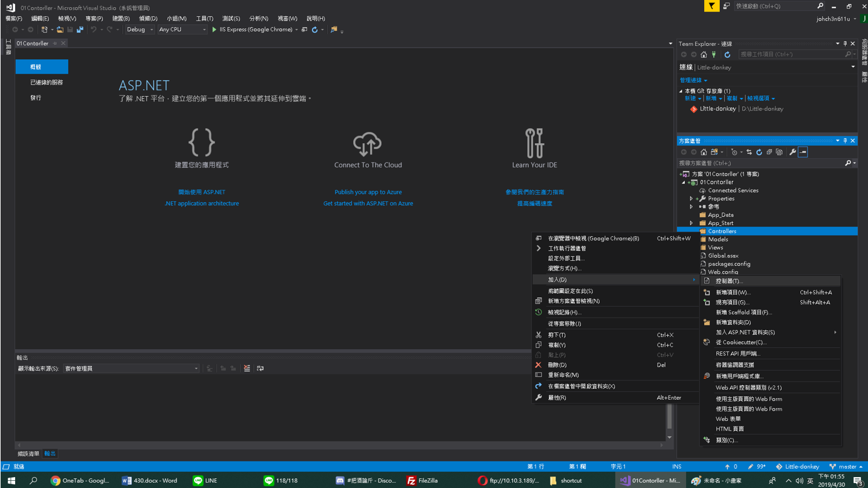Click the Collapse All icon in Solution Explorer
This screenshot has width=868, height=488.
click(x=769, y=152)
